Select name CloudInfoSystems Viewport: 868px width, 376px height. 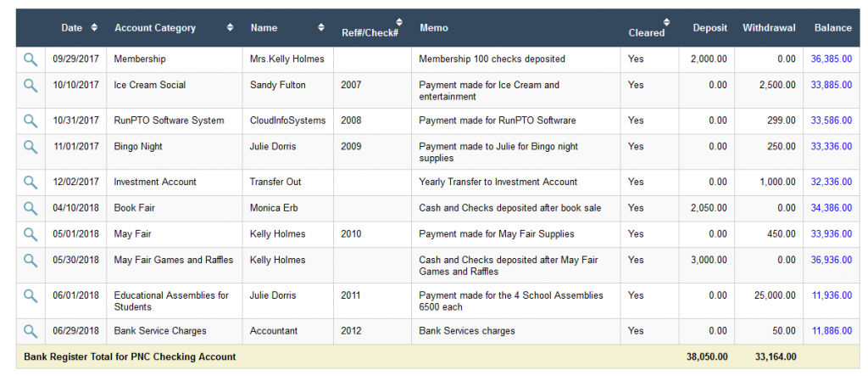(288, 121)
